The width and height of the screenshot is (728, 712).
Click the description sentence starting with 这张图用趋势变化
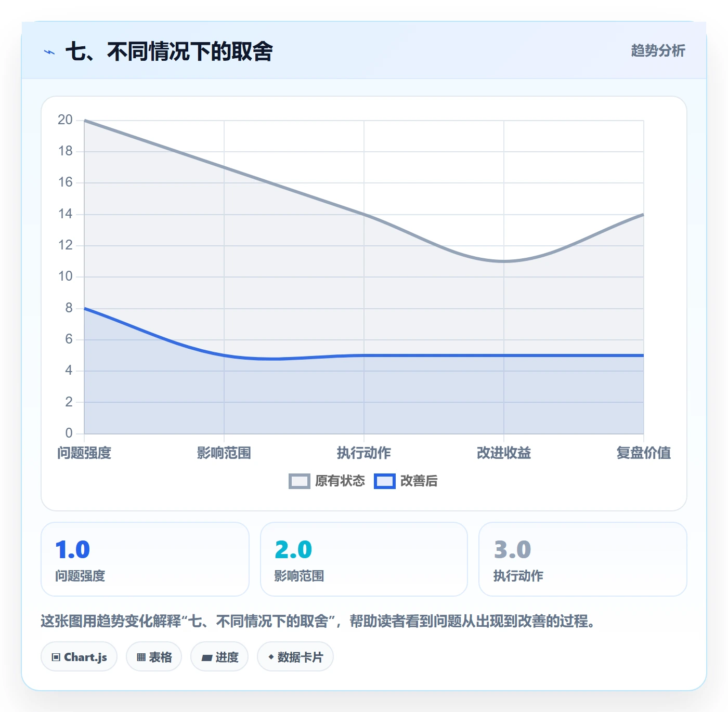click(x=319, y=621)
